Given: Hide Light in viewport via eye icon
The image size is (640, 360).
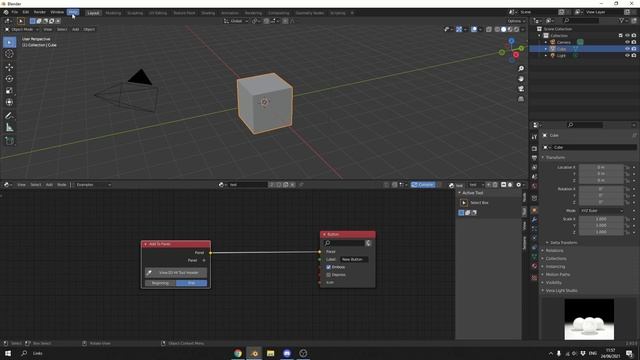Looking at the screenshot, I should (x=627, y=56).
